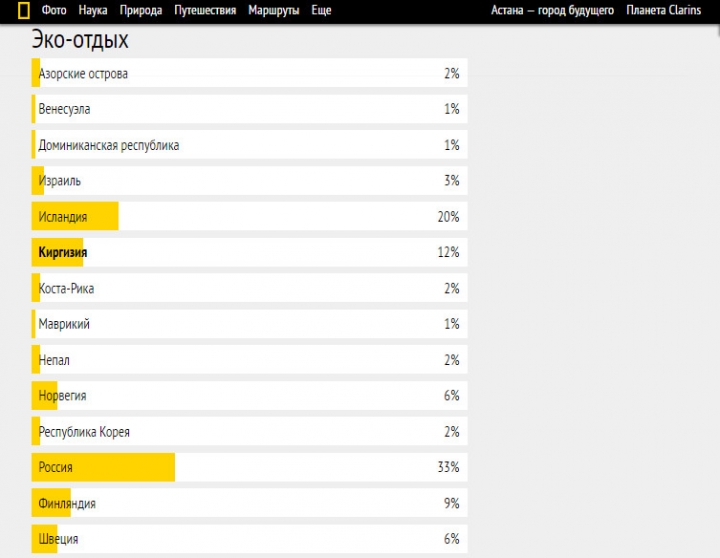Open the Наука section
Image resolution: width=720 pixels, height=558 pixels.
(x=93, y=10)
